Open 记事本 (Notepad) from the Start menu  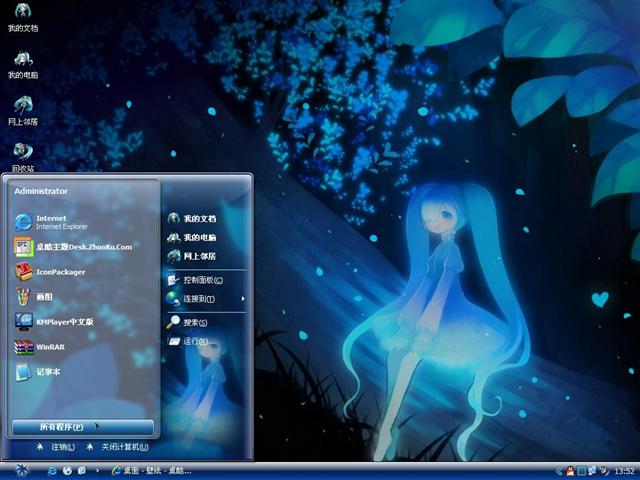click(x=48, y=372)
